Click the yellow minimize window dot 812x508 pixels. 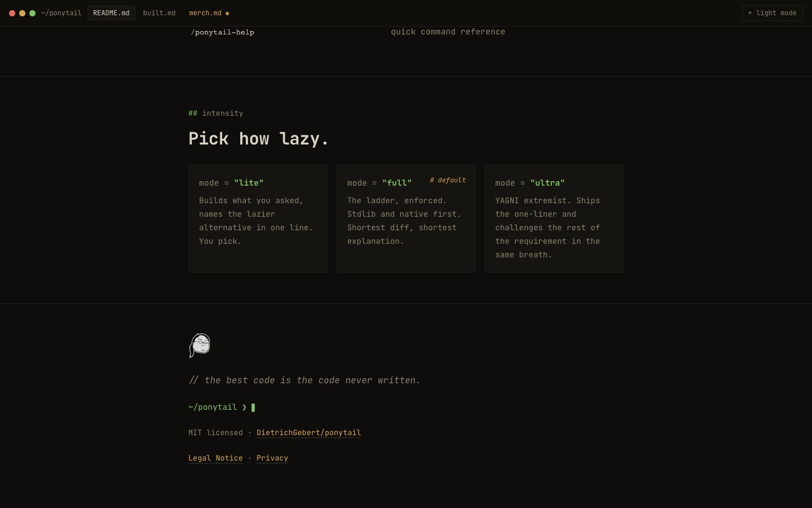22,13
